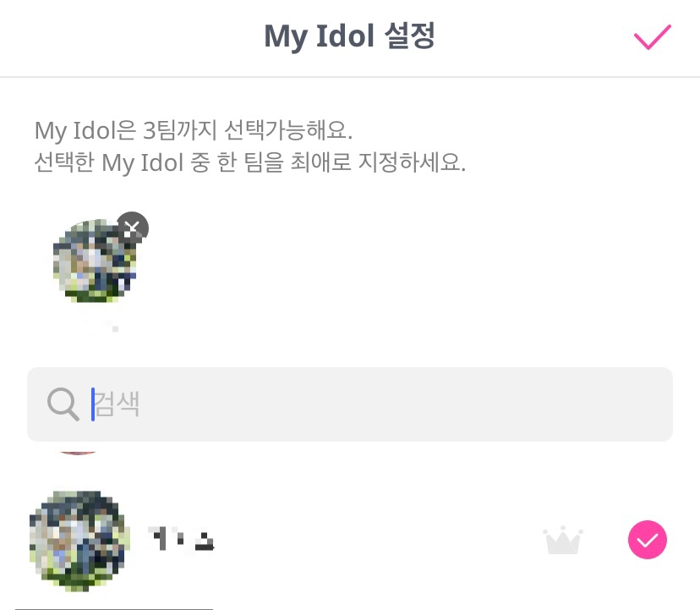Uncheck the pink selected circle for idol
The image size is (700, 610).
pyautogui.click(x=648, y=540)
